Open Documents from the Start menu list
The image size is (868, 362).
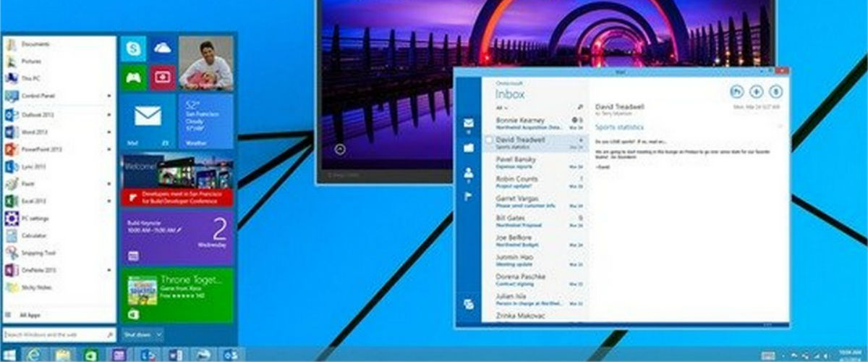click(x=59, y=43)
